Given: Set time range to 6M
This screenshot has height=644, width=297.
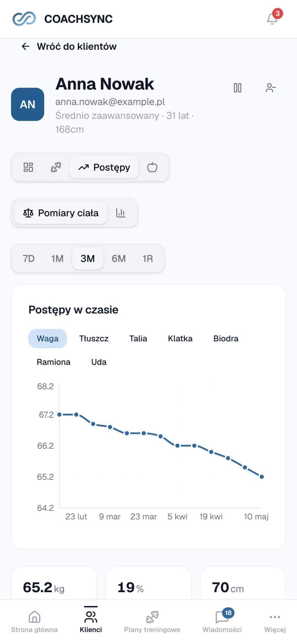Looking at the screenshot, I should click(x=119, y=258).
